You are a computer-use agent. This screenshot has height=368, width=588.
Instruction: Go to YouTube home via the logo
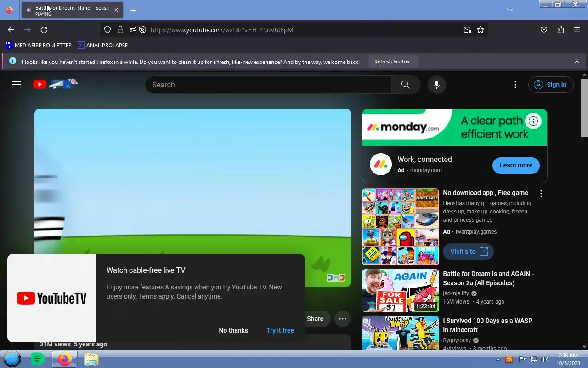click(56, 84)
